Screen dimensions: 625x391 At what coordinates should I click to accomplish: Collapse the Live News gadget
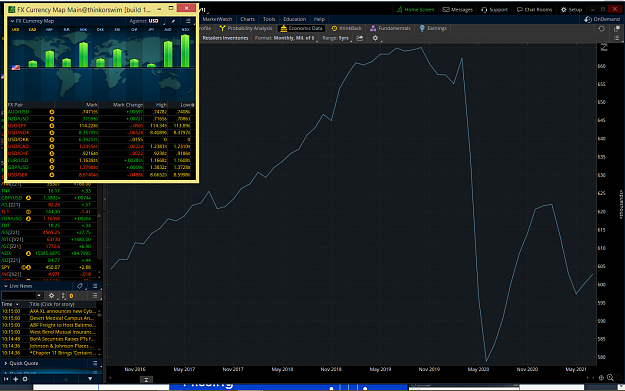click(x=6, y=286)
